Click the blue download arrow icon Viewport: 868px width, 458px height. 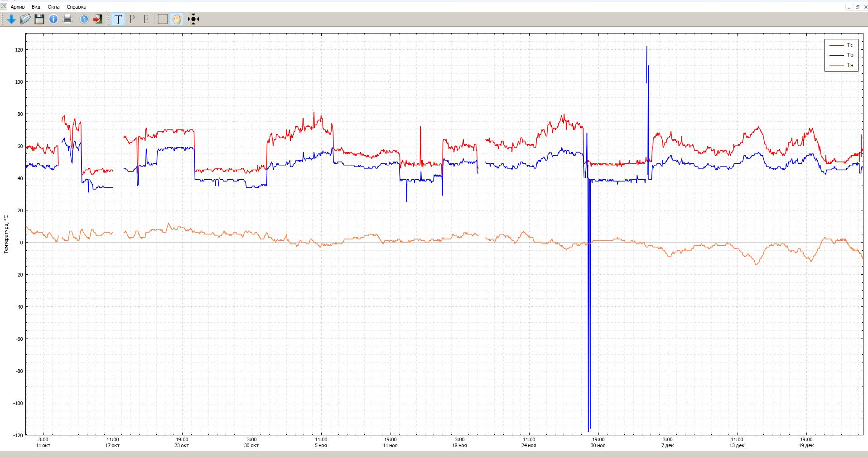11,19
